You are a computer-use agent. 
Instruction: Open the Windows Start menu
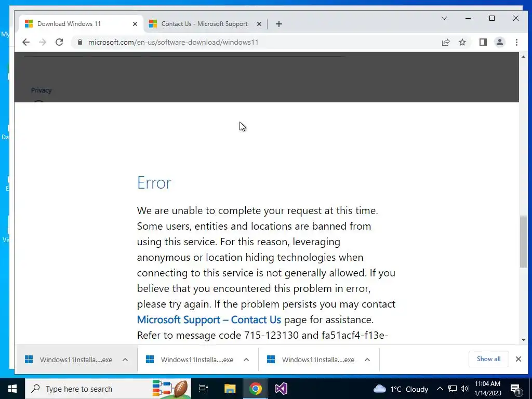(x=12, y=389)
